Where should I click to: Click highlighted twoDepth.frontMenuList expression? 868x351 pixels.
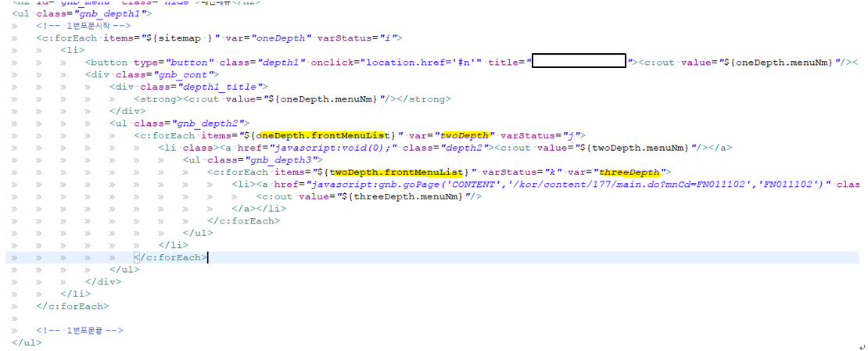pyautogui.click(x=397, y=172)
